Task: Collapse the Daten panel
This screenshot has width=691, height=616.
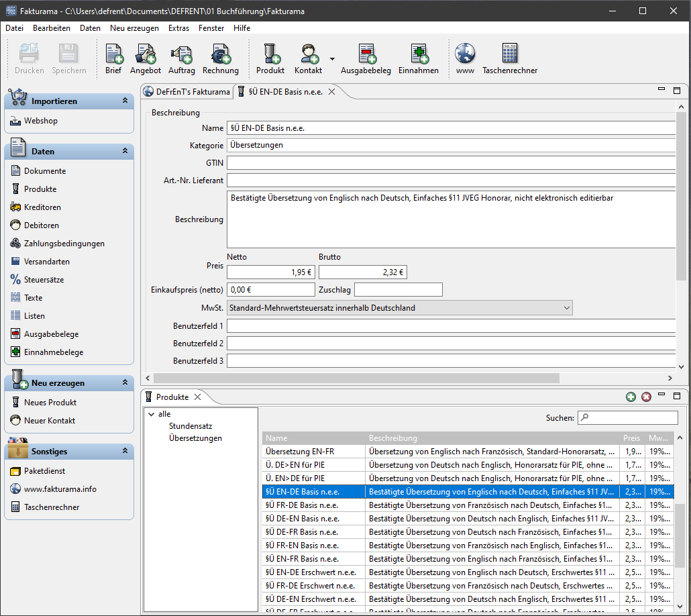Action: coord(125,151)
